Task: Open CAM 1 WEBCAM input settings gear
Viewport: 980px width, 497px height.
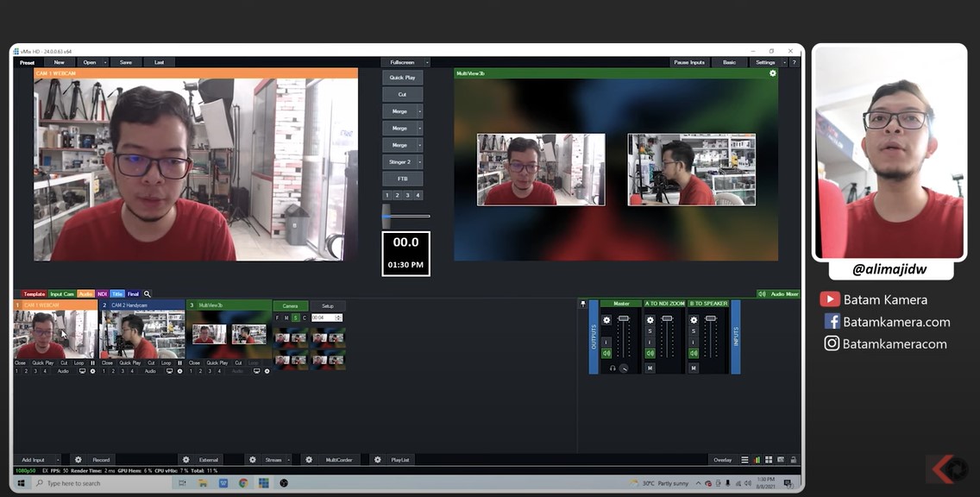Action: (x=94, y=371)
